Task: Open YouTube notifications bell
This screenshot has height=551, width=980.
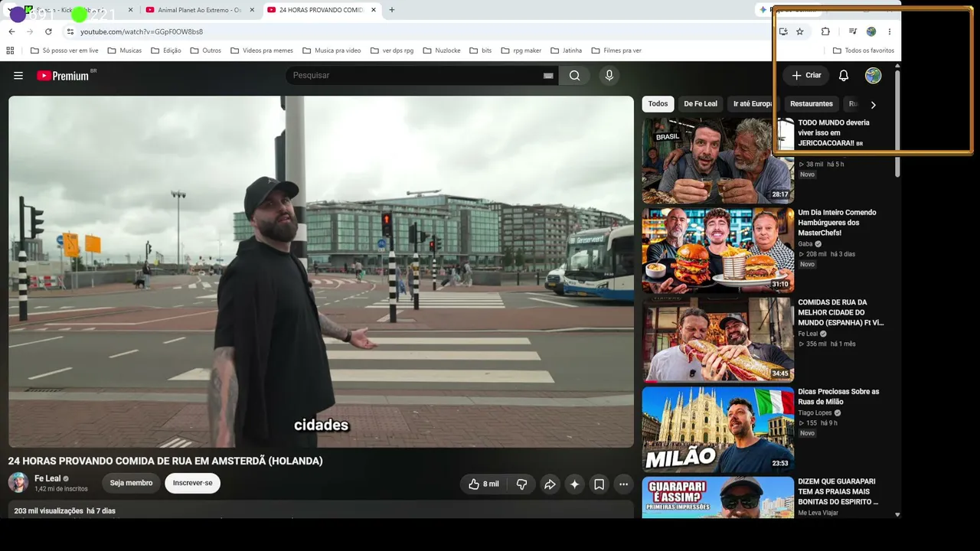Action: pyautogui.click(x=844, y=76)
